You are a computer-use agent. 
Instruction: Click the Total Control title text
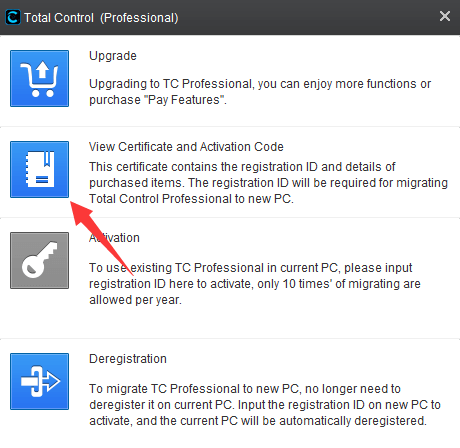click(x=59, y=18)
